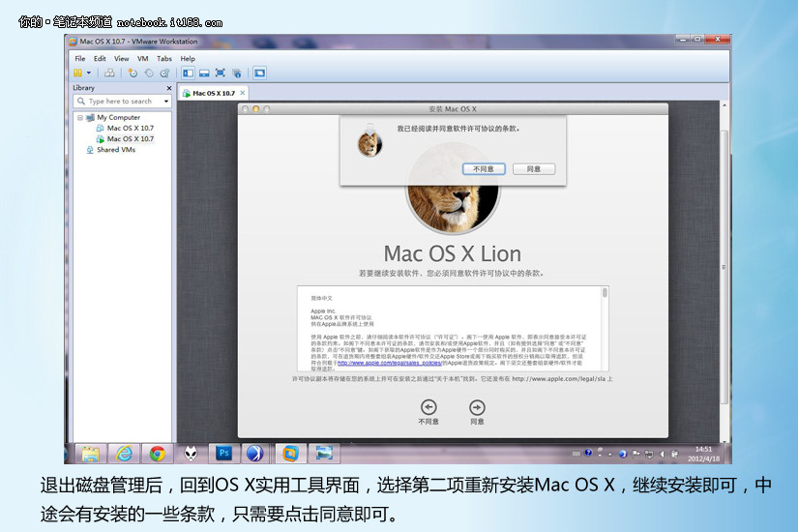Toggle the console view toolbar icon
The width and height of the screenshot is (798, 532).
coord(259,74)
